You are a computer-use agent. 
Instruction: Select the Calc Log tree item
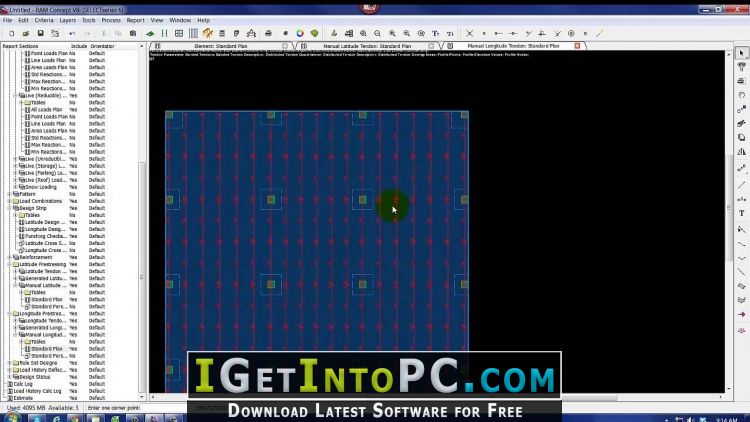click(x=23, y=384)
